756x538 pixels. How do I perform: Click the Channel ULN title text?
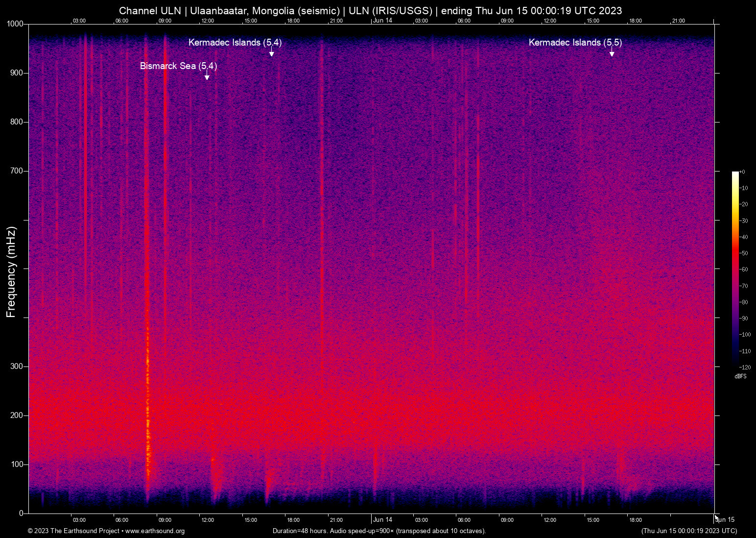point(149,10)
